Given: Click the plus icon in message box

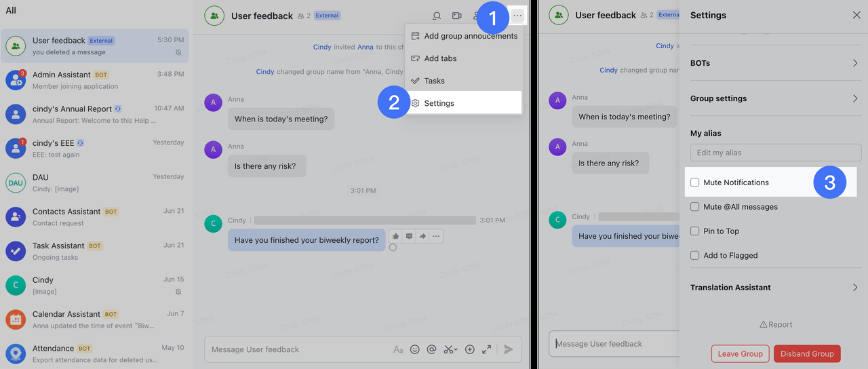Looking at the screenshot, I should click(x=469, y=349).
